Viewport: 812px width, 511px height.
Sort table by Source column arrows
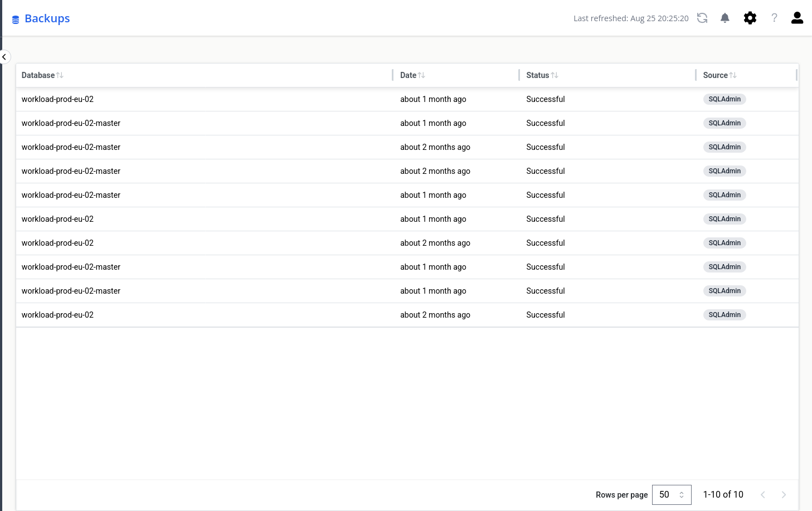(733, 75)
